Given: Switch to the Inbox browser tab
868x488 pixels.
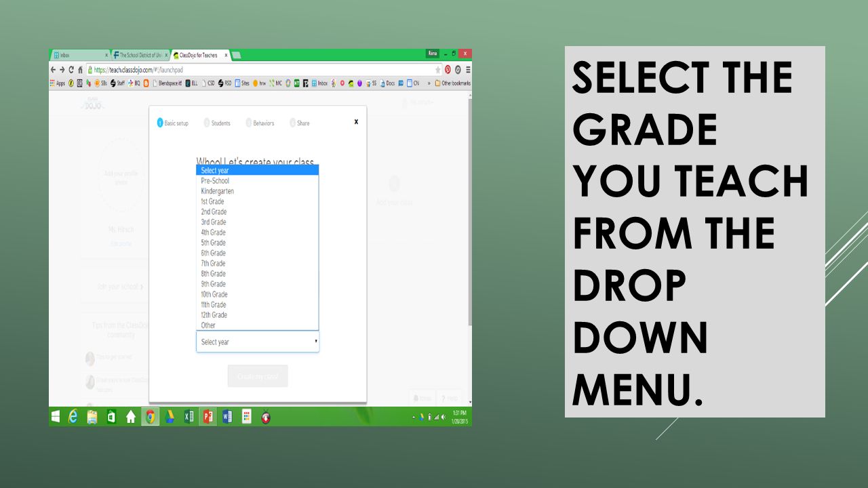Looking at the screenshot, I should click(x=80, y=55).
